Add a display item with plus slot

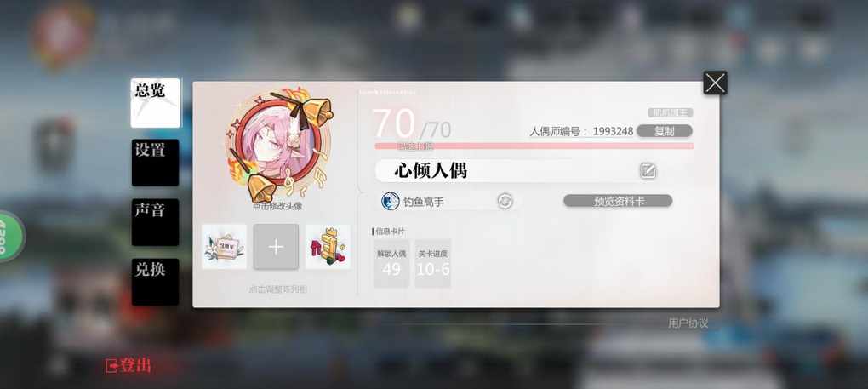276,247
